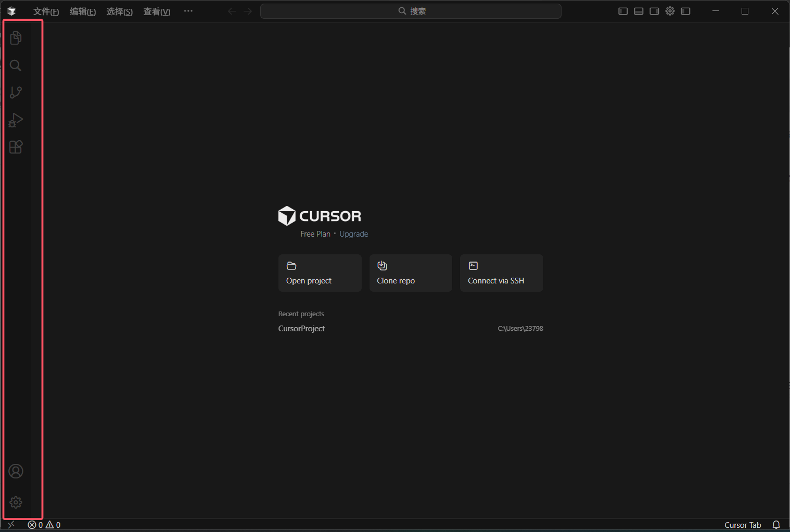790x532 pixels.
Task: Open the Manage gear at bottom left
Action: pos(16,502)
